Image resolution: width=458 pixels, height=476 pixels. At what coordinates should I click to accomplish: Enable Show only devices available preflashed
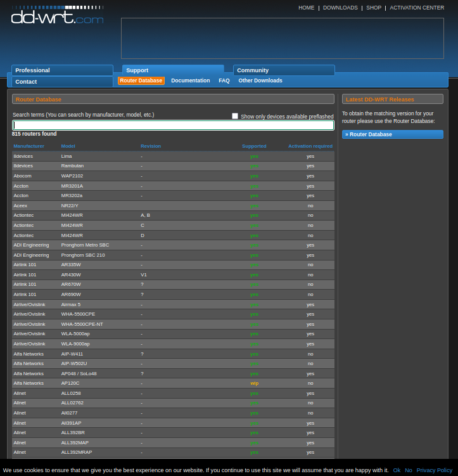point(235,116)
